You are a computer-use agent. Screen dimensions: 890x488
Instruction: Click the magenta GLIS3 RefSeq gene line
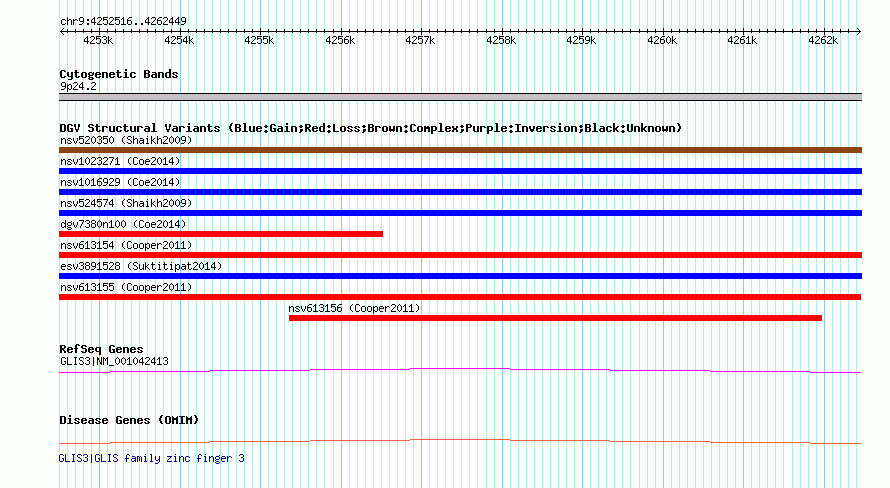click(x=460, y=371)
